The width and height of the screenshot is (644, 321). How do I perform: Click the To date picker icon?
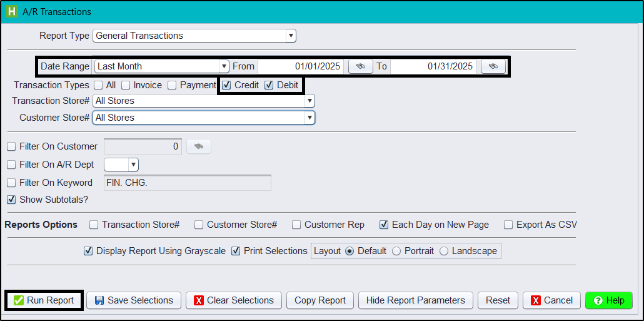493,66
